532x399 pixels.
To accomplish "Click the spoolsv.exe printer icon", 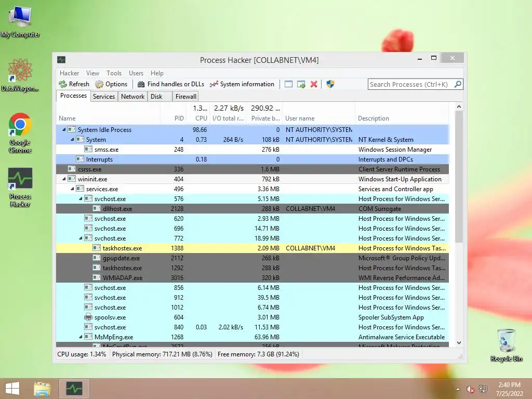I will click(88, 317).
